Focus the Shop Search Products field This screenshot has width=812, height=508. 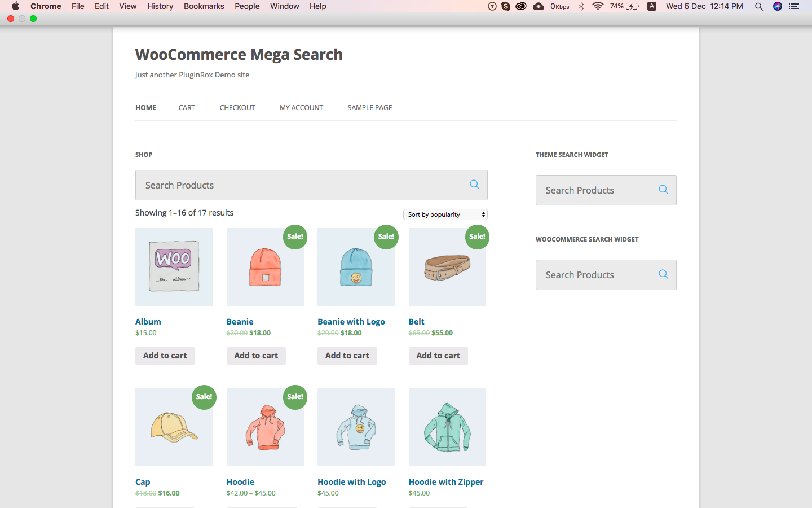click(x=311, y=185)
